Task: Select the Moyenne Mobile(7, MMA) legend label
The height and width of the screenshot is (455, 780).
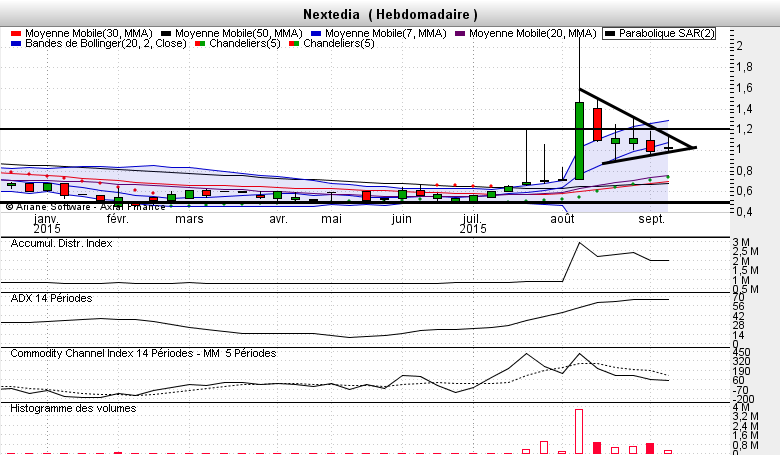Action: (386, 33)
